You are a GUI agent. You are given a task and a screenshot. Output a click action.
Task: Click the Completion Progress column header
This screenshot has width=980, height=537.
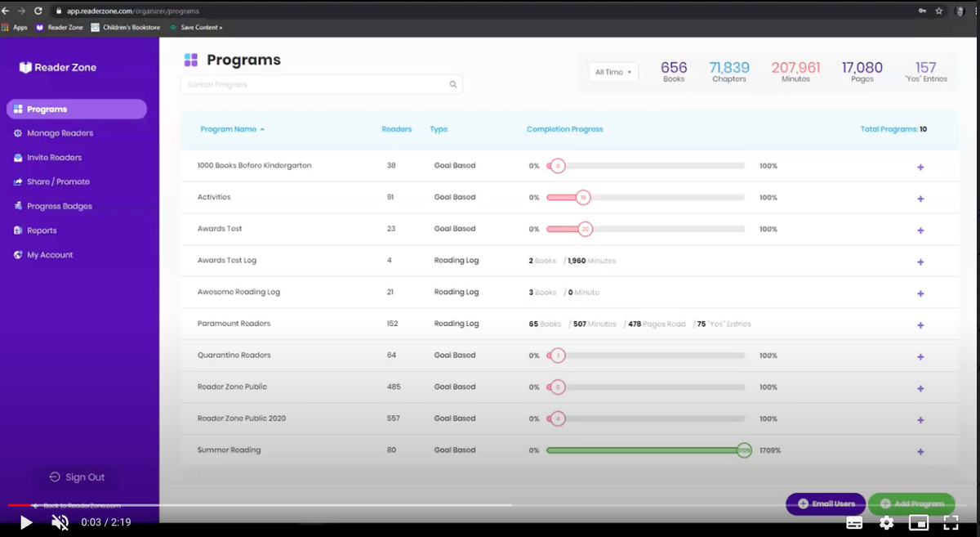[565, 129]
